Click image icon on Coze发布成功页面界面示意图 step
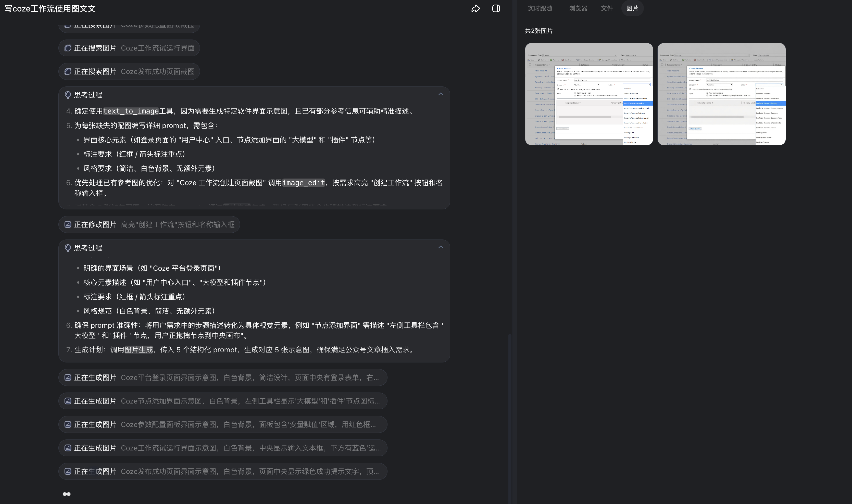 point(68,471)
